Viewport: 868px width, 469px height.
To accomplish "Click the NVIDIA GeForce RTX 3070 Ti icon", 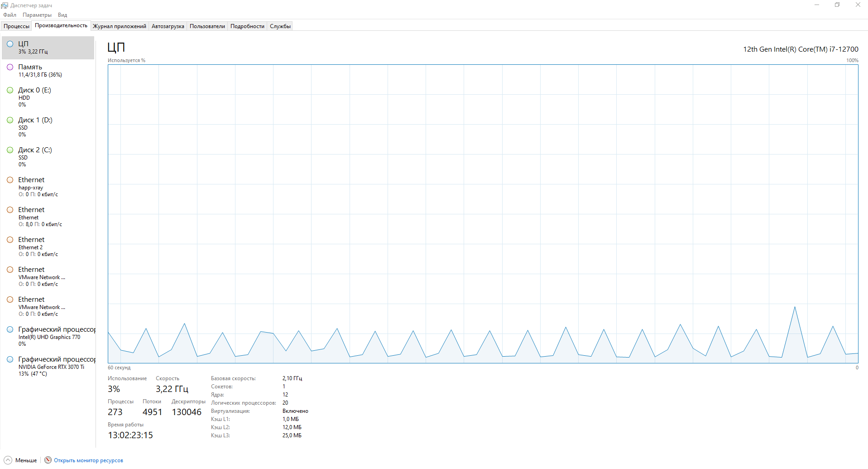I will 10,359.
